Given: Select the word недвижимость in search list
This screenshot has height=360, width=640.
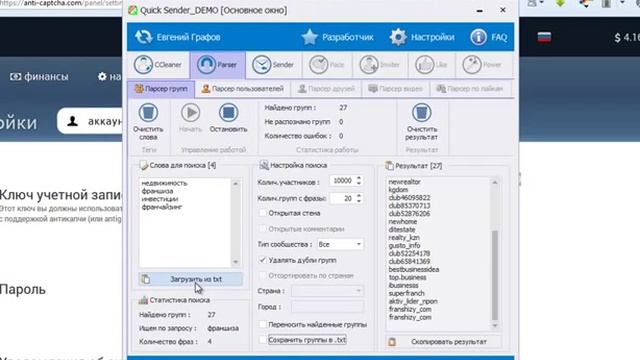Looking at the screenshot, I should [164, 183].
